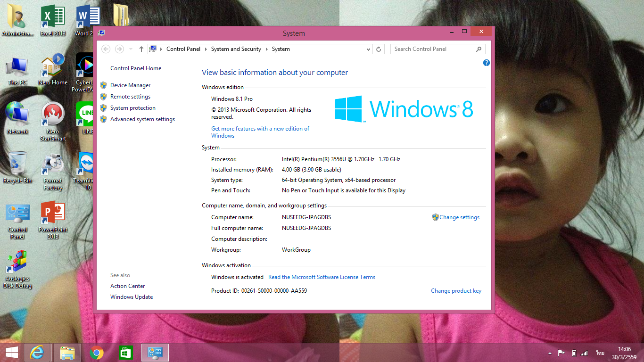The height and width of the screenshot is (362, 644).
Task: Select System and Security breadcrumb
Action: [236, 49]
